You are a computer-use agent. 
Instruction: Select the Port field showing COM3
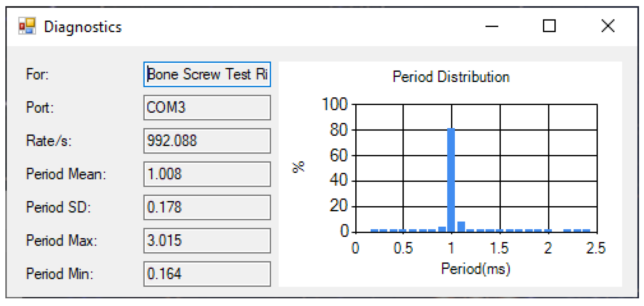[207, 108]
